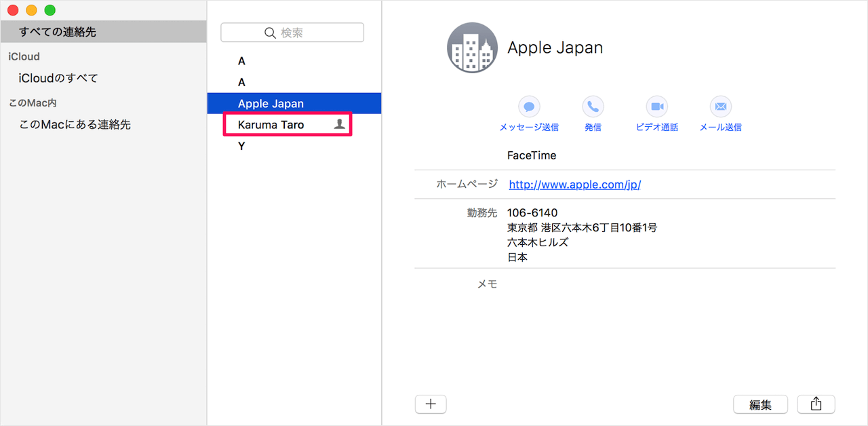Screen dimensions: 868x426
Task: Click the ホームページ field label
Action: [467, 184]
